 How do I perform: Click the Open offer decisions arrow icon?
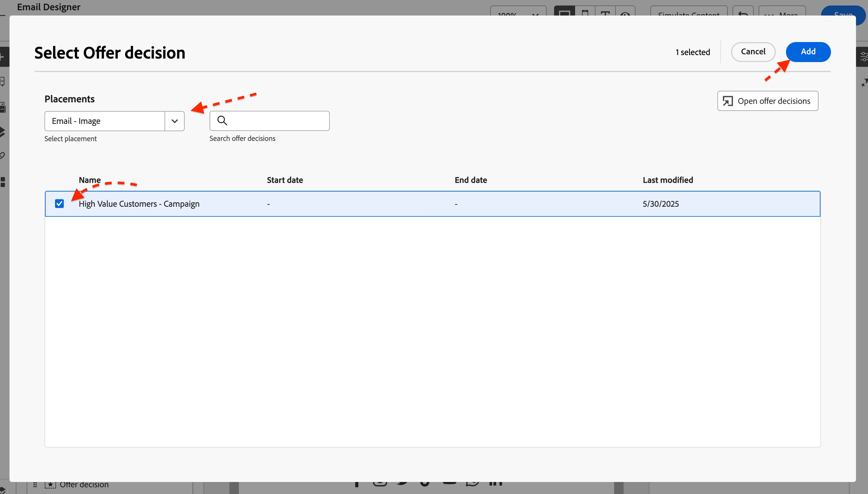728,101
